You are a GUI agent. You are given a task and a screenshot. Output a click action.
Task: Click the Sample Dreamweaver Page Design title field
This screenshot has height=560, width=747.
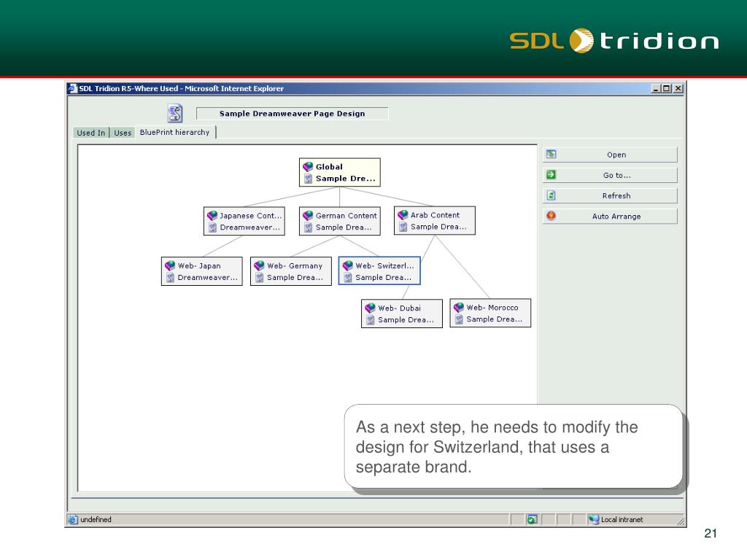[x=292, y=113]
